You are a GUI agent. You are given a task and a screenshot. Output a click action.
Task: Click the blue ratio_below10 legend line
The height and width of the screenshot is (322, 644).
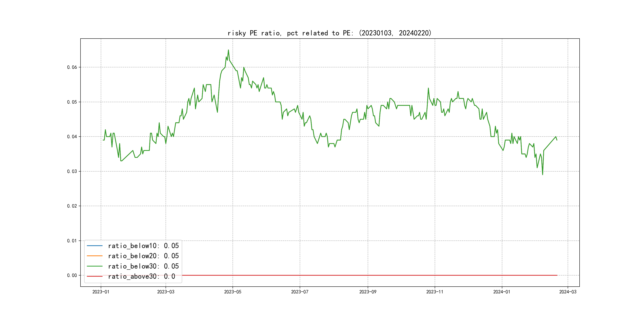point(94,246)
